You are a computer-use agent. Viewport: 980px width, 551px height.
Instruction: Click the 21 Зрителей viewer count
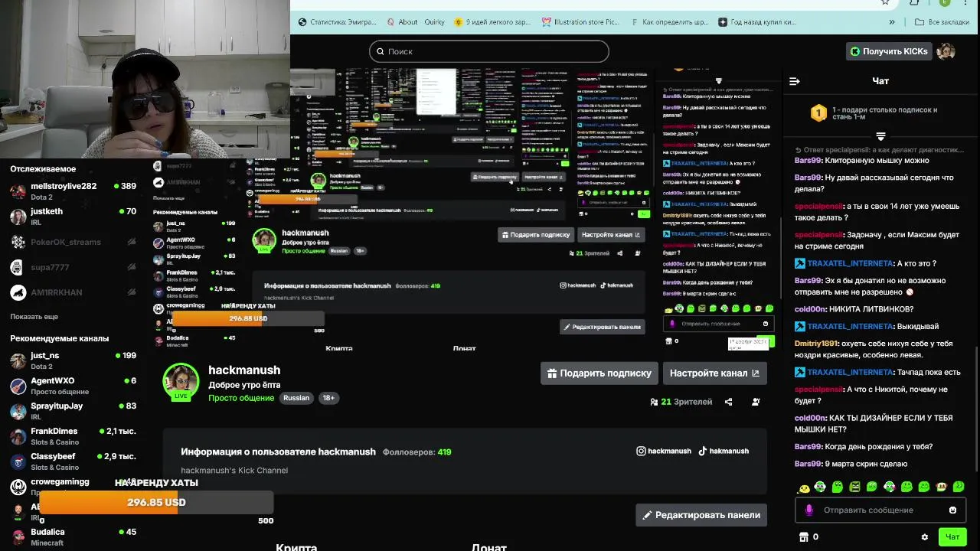681,402
